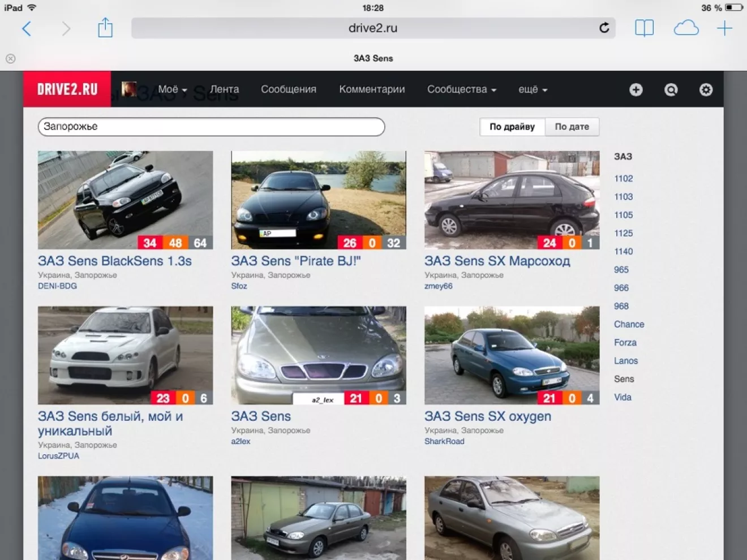The height and width of the screenshot is (560, 747).
Task: Open user a2lex profile
Action: [x=241, y=441]
